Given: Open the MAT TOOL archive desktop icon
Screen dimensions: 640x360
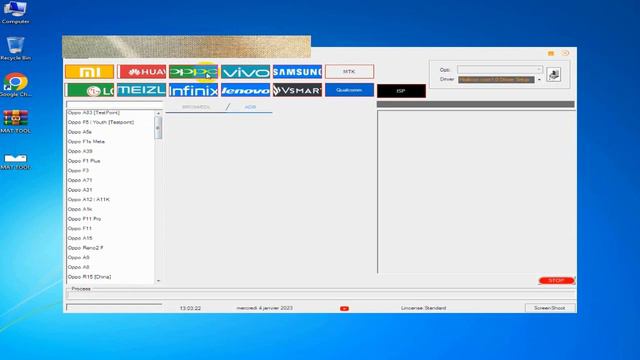Looking at the screenshot, I should tap(16, 121).
